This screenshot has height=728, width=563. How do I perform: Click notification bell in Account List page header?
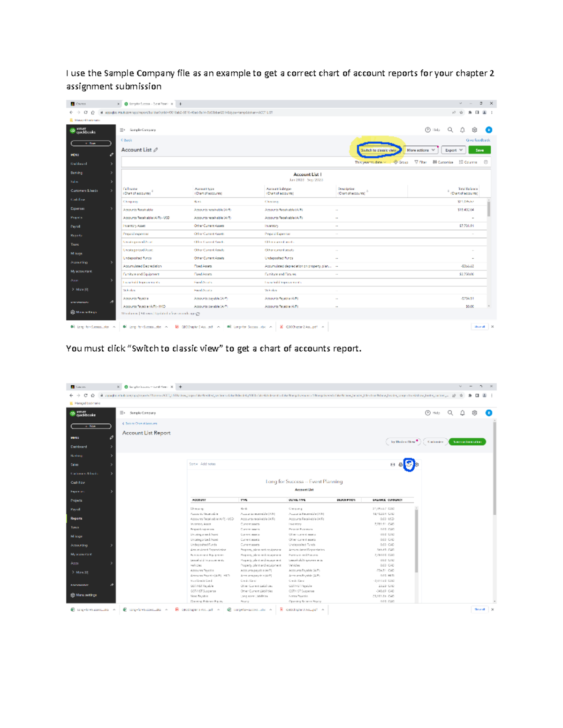[463, 130]
